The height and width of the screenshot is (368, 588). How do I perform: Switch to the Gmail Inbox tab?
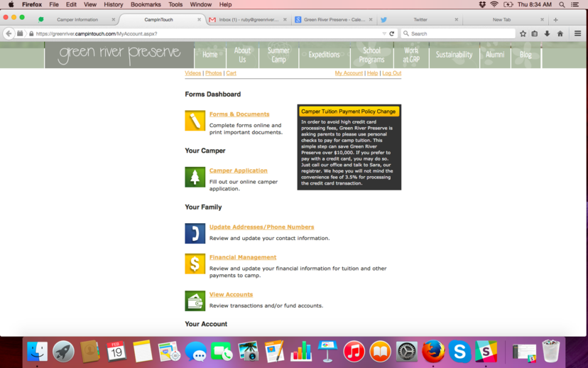click(x=249, y=19)
